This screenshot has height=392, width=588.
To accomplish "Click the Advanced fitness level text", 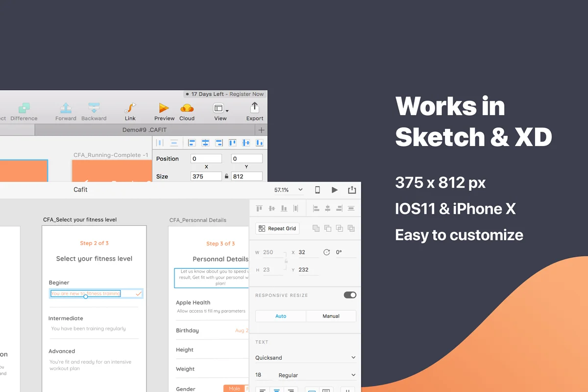I will pyautogui.click(x=62, y=351).
